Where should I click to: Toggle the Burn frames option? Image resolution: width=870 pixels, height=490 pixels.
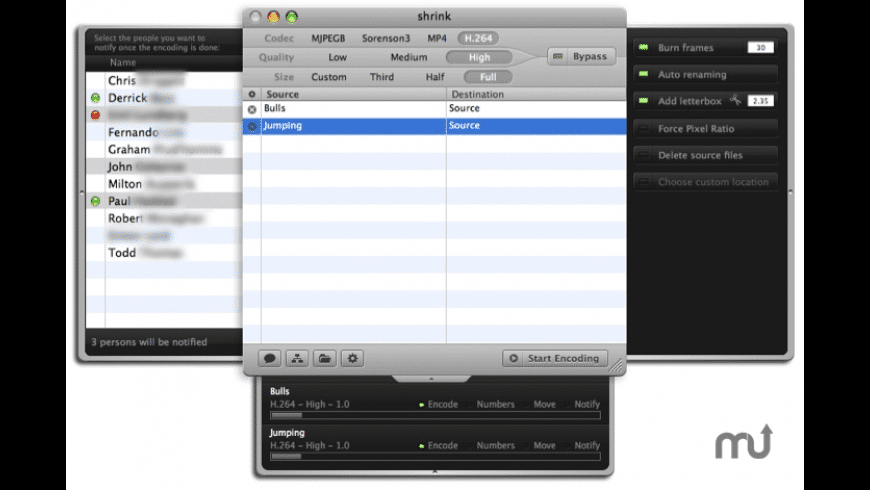pyautogui.click(x=644, y=48)
